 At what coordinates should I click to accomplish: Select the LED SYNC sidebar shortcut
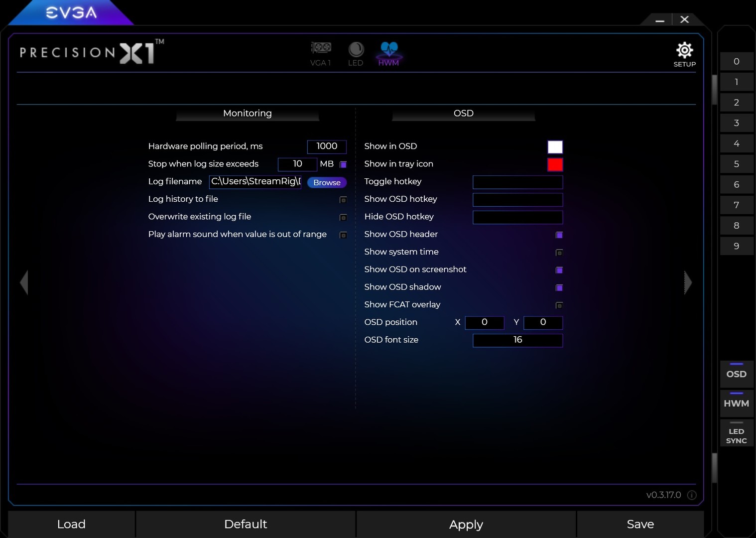[737, 433]
